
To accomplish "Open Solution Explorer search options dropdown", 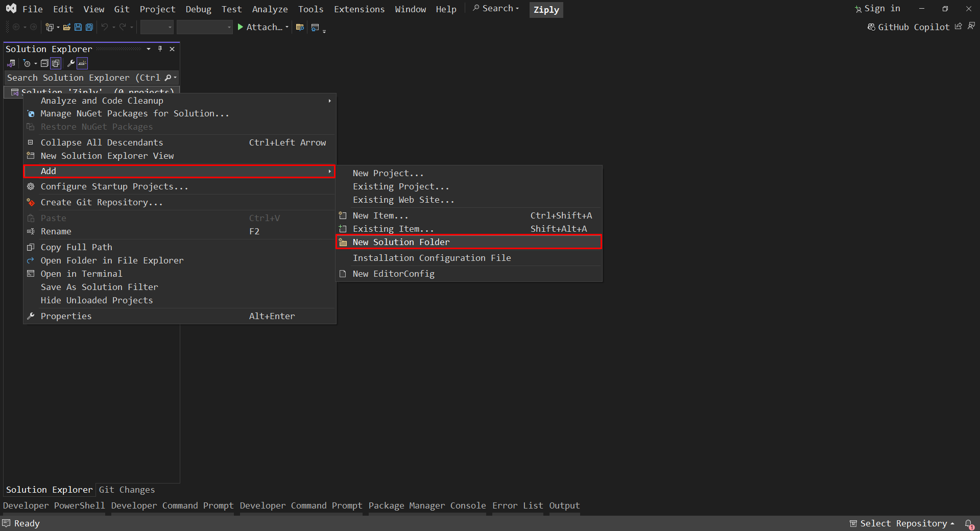I will click(x=175, y=78).
